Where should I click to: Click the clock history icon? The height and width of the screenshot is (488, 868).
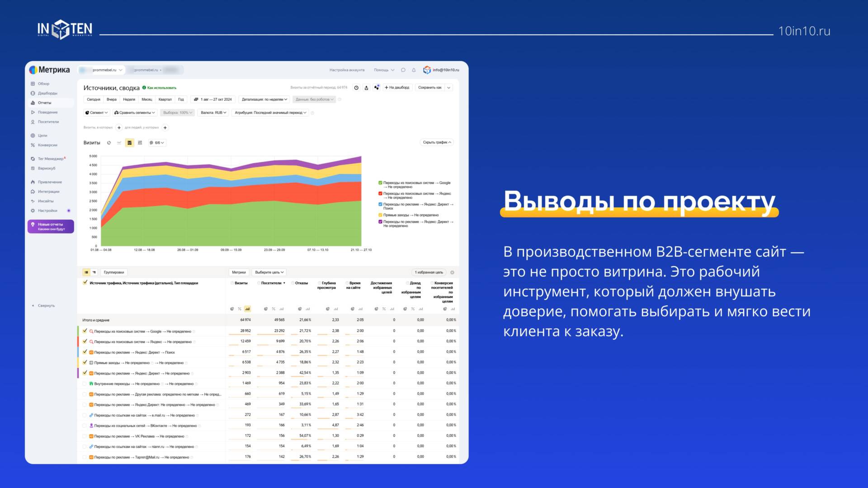tap(356, 88)
